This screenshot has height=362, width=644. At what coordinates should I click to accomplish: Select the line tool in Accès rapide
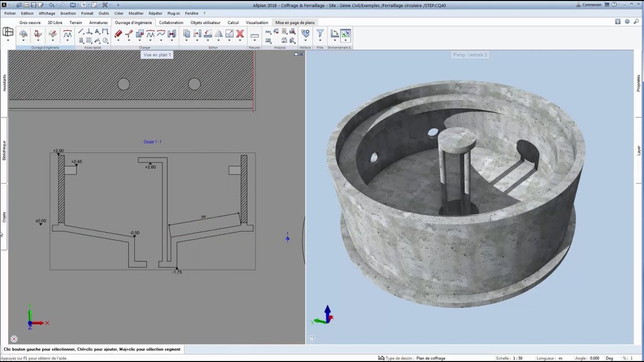tap(81, 31)
